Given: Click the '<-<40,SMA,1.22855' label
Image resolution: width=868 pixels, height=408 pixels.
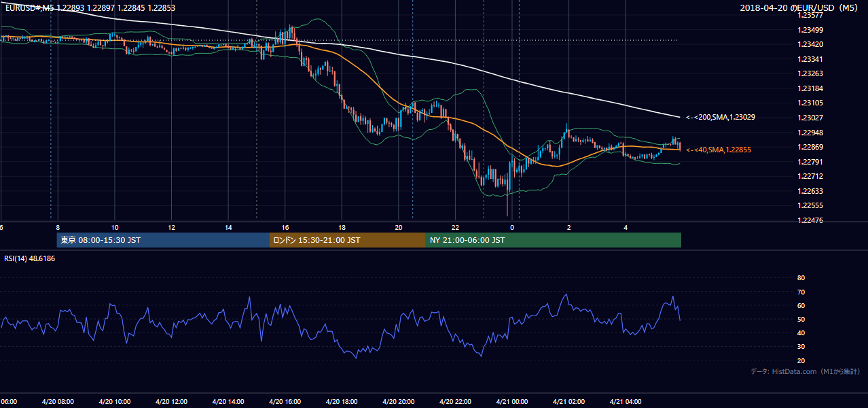Looking at the screenshot, I should tap(719, 150).
